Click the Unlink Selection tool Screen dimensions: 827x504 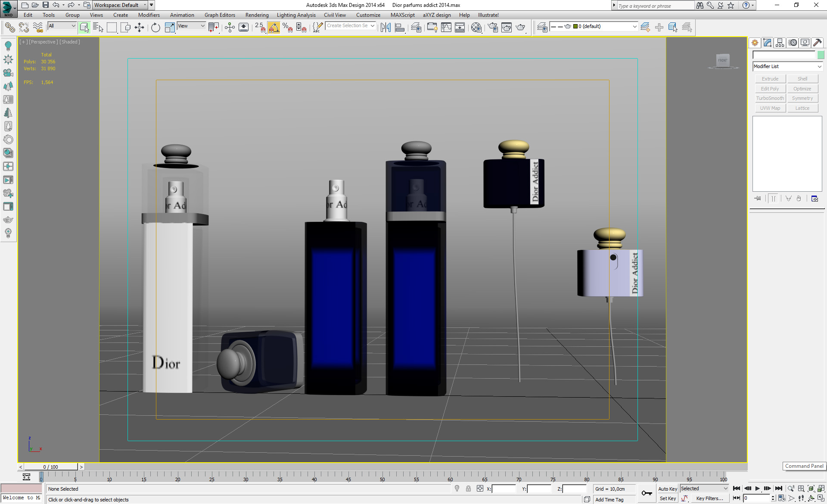pyautogui.click(x=24, y=28)
